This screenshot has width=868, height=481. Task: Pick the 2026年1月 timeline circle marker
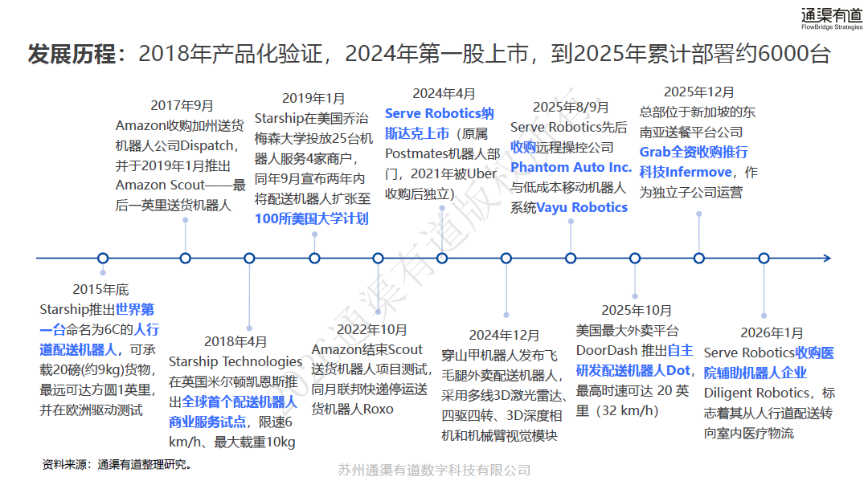pyautogui.click(x=764, y=259)
